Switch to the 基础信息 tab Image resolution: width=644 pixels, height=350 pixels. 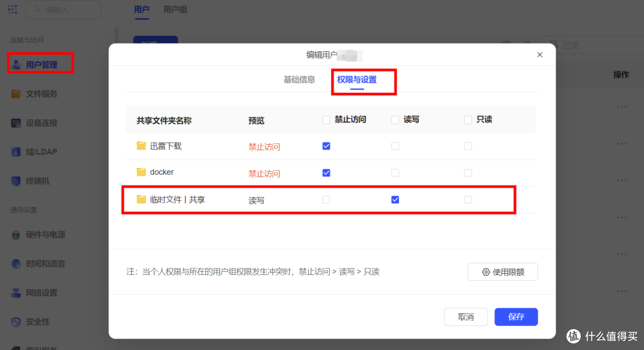299,80
